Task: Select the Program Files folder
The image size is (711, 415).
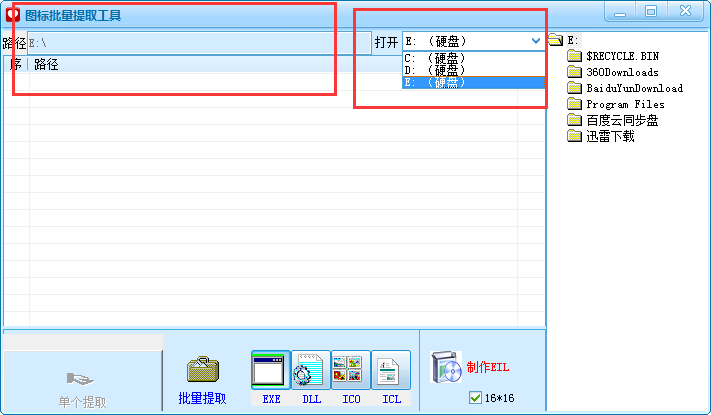Action: coord(624,104)
